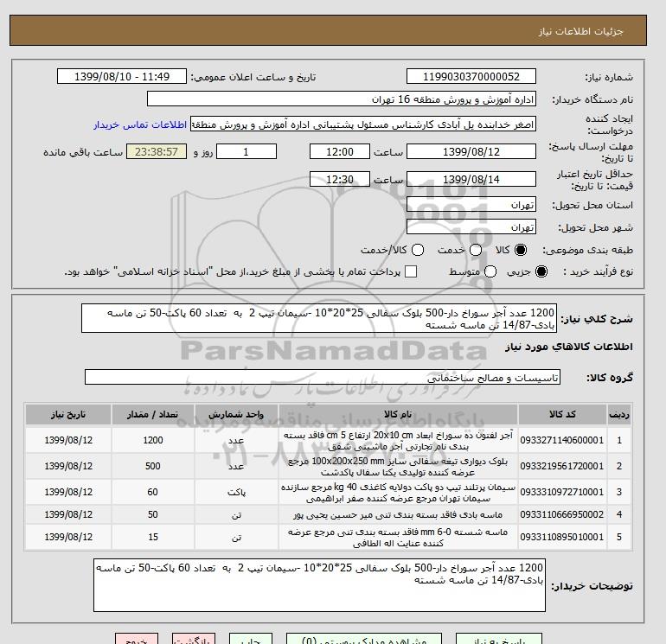Click the شماره نیاز field 1199030370000052
Viewport: 666px width, 644px height.
(x=471, y=76)
